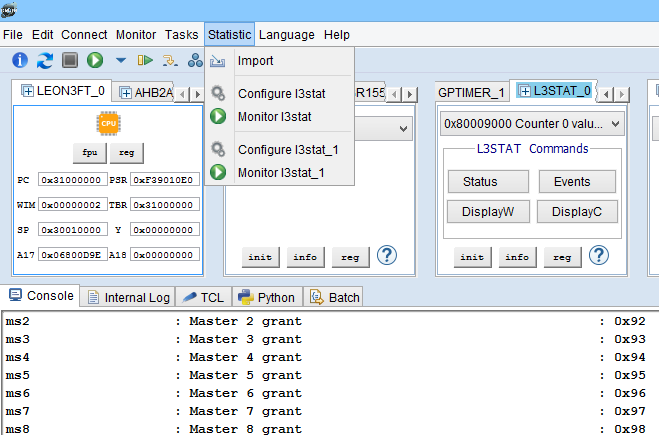Open the Tasks menu
659x435 pixels.
181,34
